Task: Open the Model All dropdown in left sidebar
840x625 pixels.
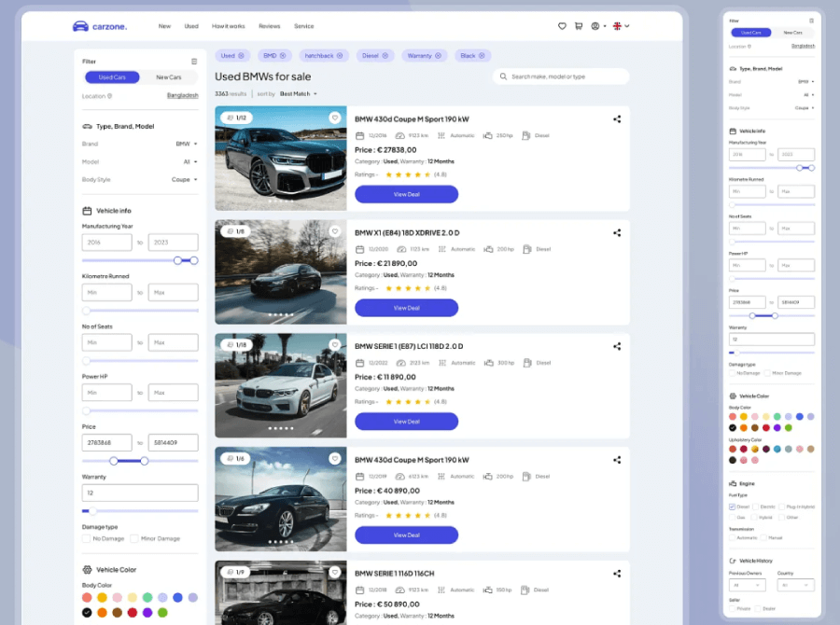Action: 190,161
